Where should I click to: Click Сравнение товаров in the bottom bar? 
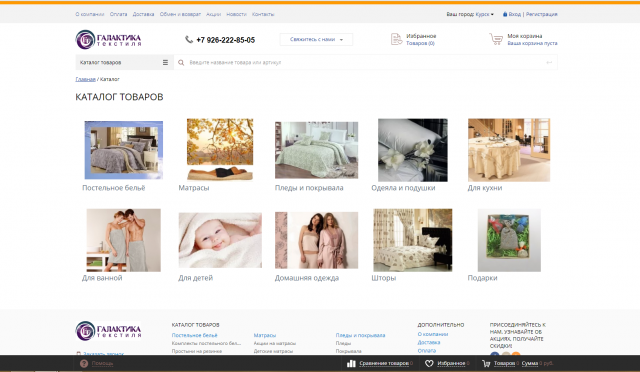pyautogui.click(x=384, y=363)
